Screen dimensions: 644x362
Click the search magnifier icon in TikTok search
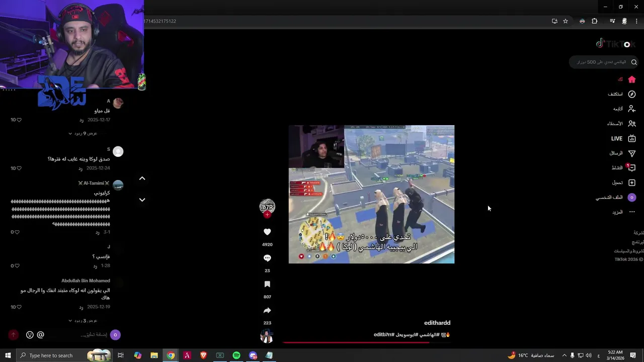[634, 62]
